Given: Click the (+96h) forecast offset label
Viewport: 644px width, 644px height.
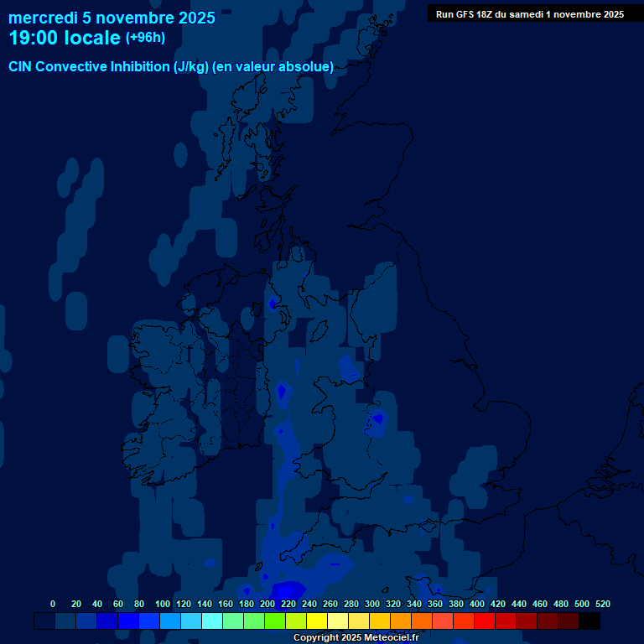Looking at the screenshot, I should [145, 38].
